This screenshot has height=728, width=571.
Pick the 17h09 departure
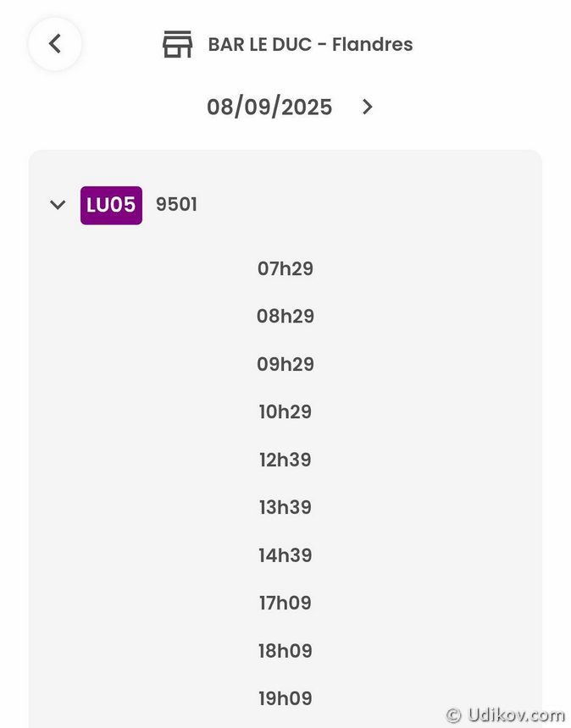[285, 604]
